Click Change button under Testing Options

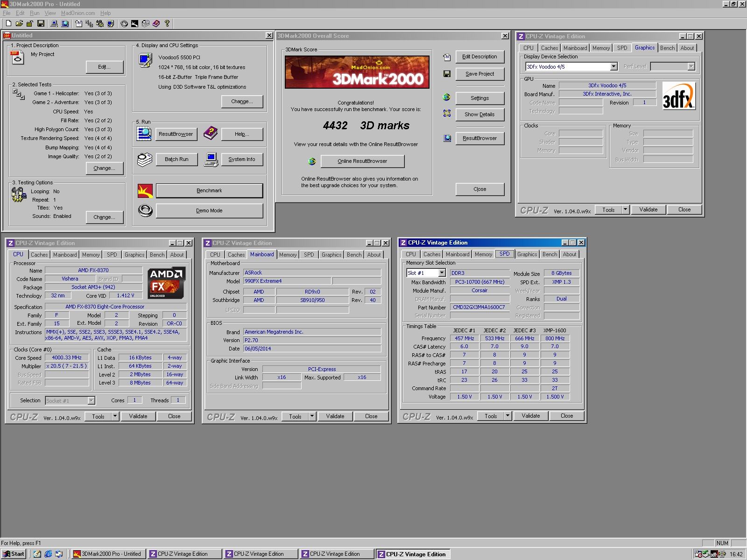click(104, 217)
